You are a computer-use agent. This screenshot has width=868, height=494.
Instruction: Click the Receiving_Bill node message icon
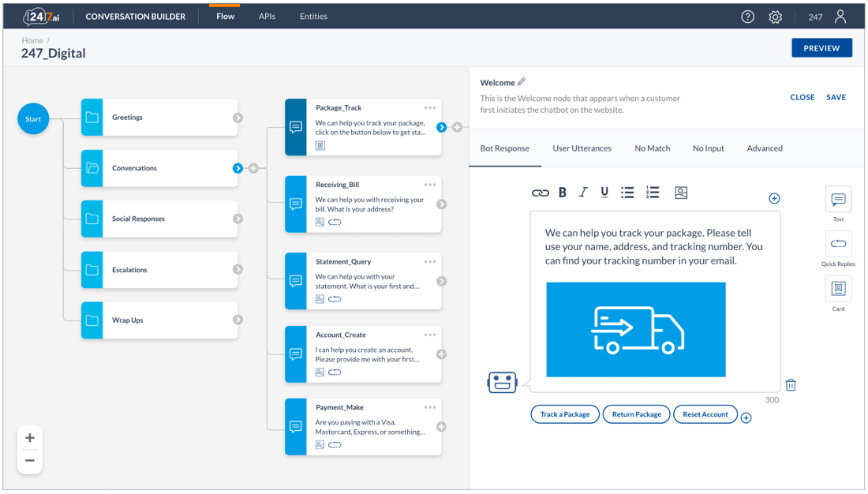pos(296,204)
